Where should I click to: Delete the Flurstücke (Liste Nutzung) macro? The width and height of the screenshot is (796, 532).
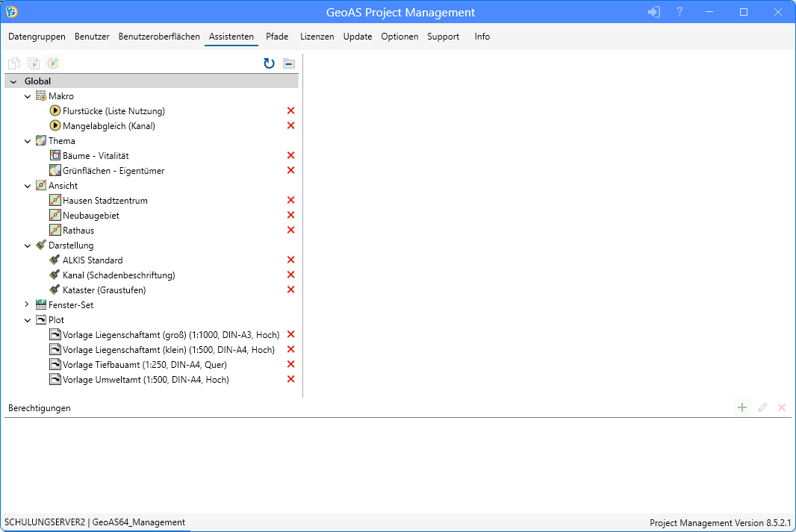(x=291, y=111)
